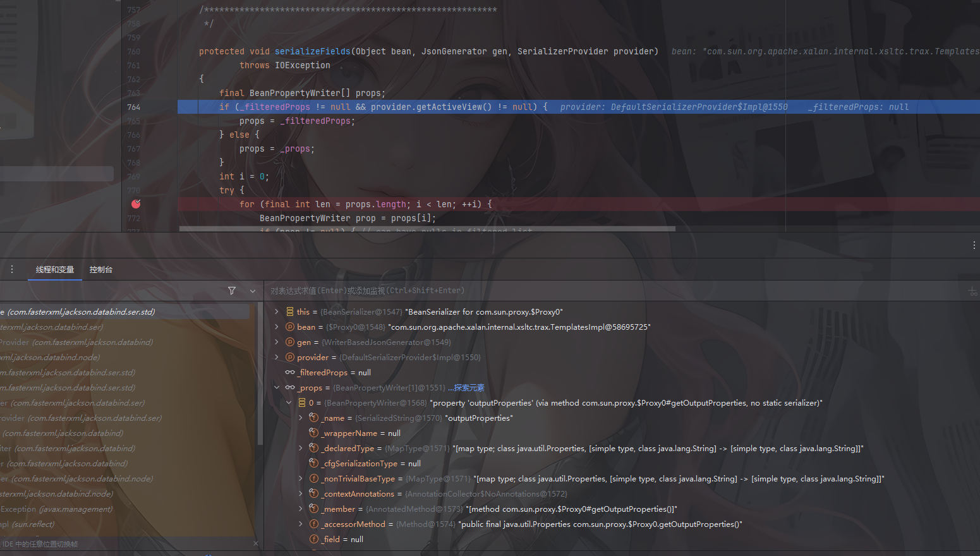
Task: Click the object icon of BeanPropertyWriter element 0
Action: tap(302, 402)
